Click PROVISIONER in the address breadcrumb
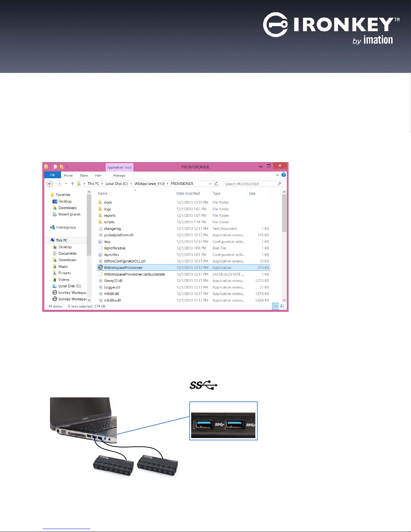This screenshot has width=411, height=532. pyautogui.click(x=182, y=184)
